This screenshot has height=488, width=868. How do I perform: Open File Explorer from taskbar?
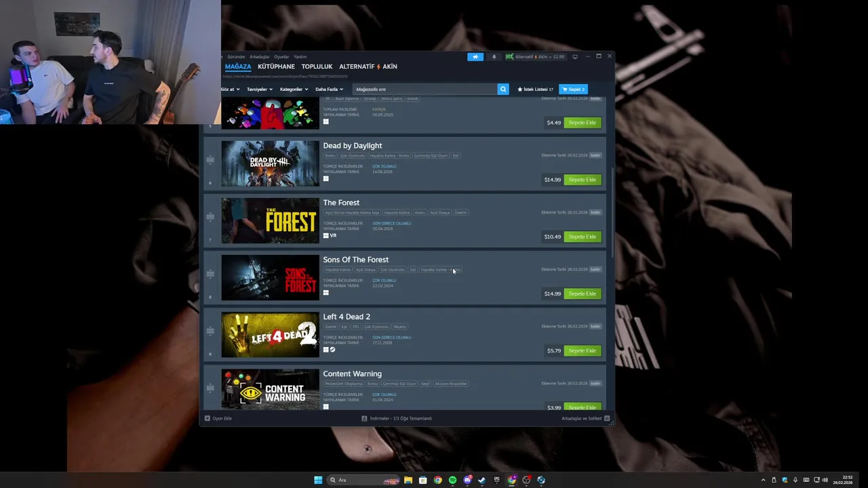408,480
